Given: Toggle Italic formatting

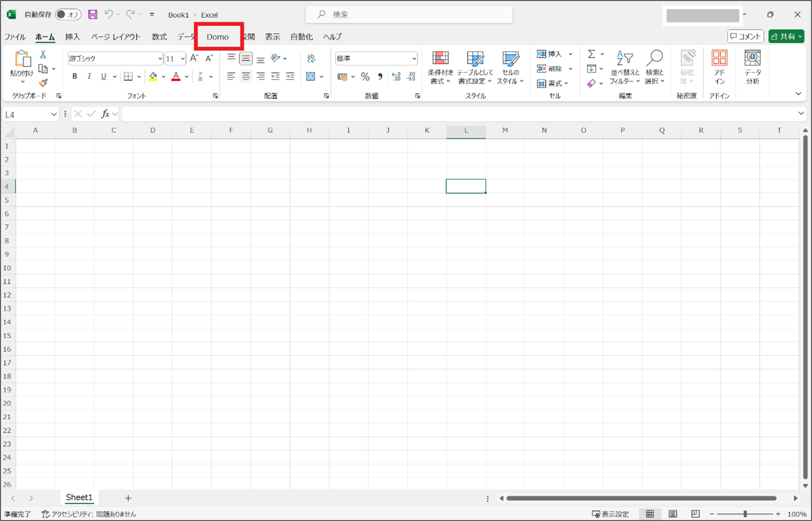Looking at the screenshot, I should (89, 76).
